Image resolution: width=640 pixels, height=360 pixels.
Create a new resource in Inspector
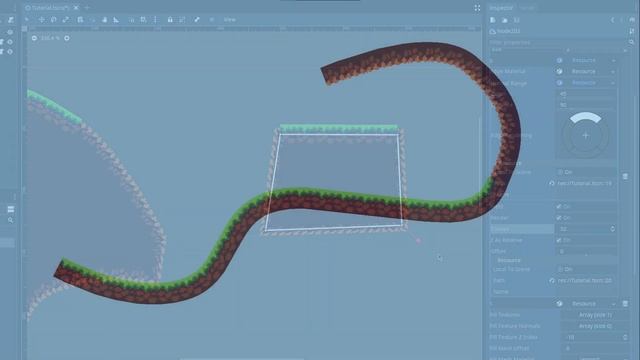[493, 20]
